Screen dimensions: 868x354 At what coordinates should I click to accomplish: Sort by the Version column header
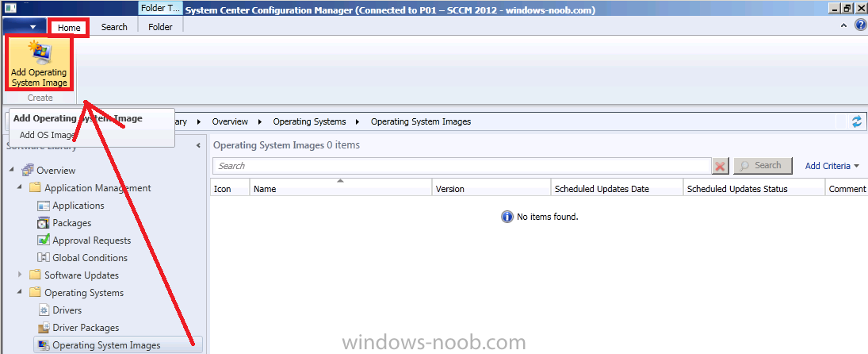[x=491, y=188]
